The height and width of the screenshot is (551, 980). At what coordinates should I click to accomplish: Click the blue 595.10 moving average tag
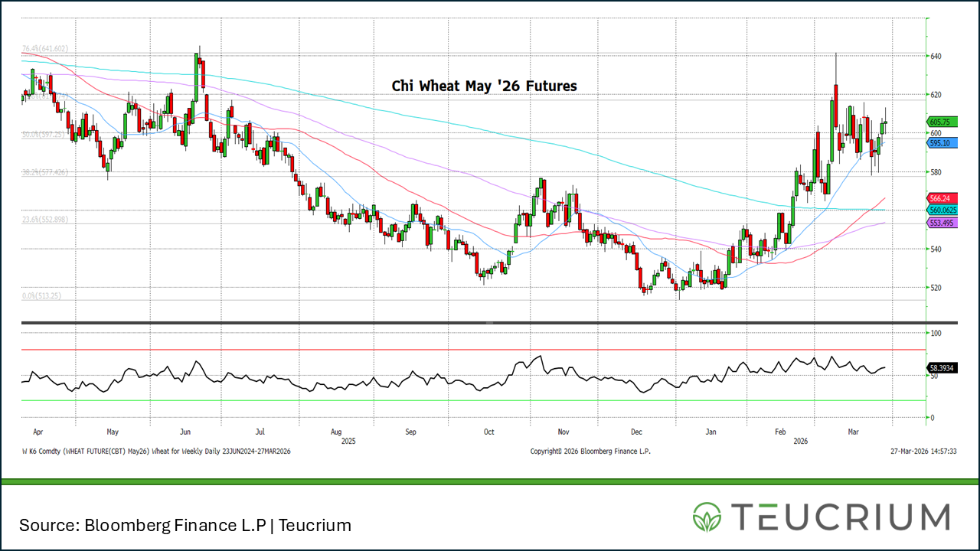pyautogui.click(x=942, y=143)
